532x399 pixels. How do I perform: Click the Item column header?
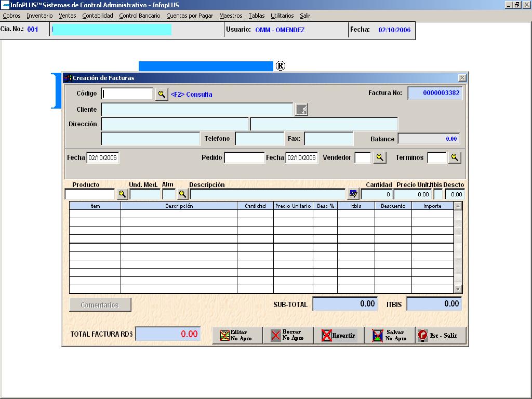pos(95,206)
